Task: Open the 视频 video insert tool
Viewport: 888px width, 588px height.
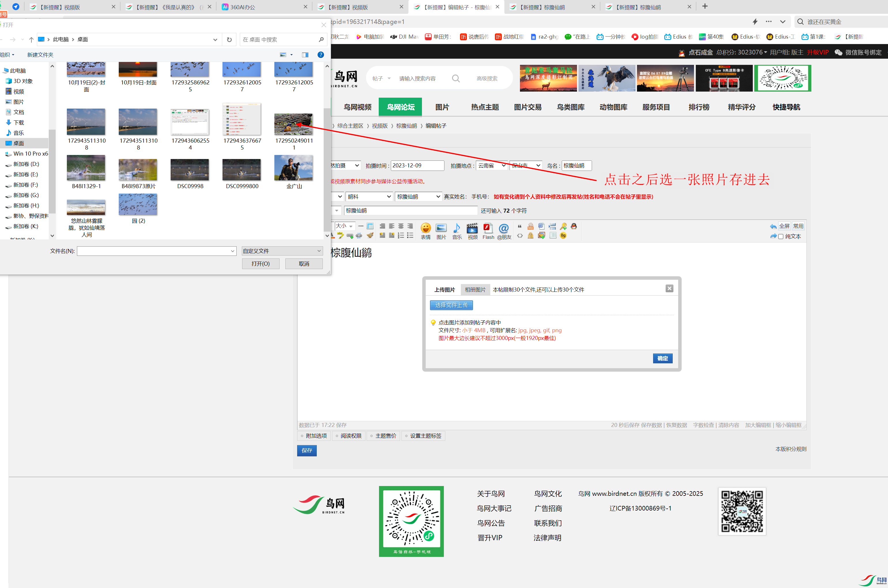Action: (472, 230)
